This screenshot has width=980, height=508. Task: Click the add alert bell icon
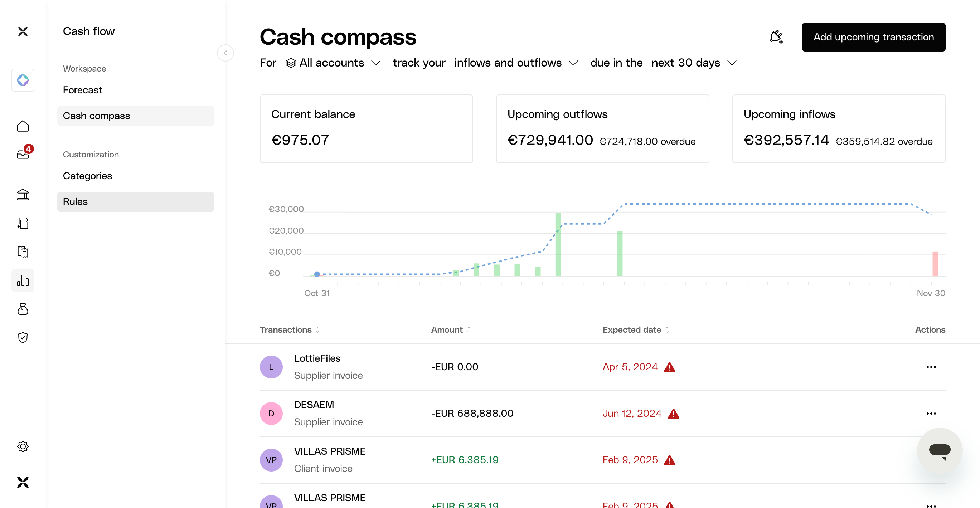point(776,37)
